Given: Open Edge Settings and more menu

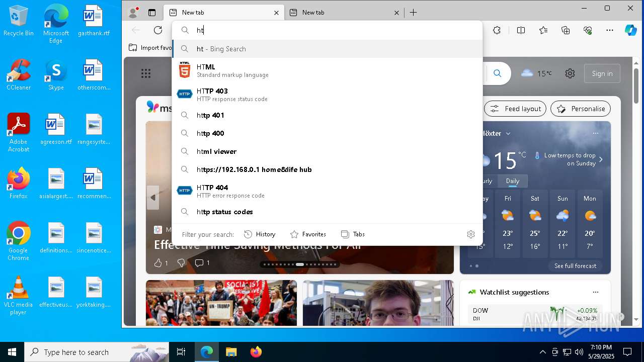Looking at the screenshot, I should (610, 30).
